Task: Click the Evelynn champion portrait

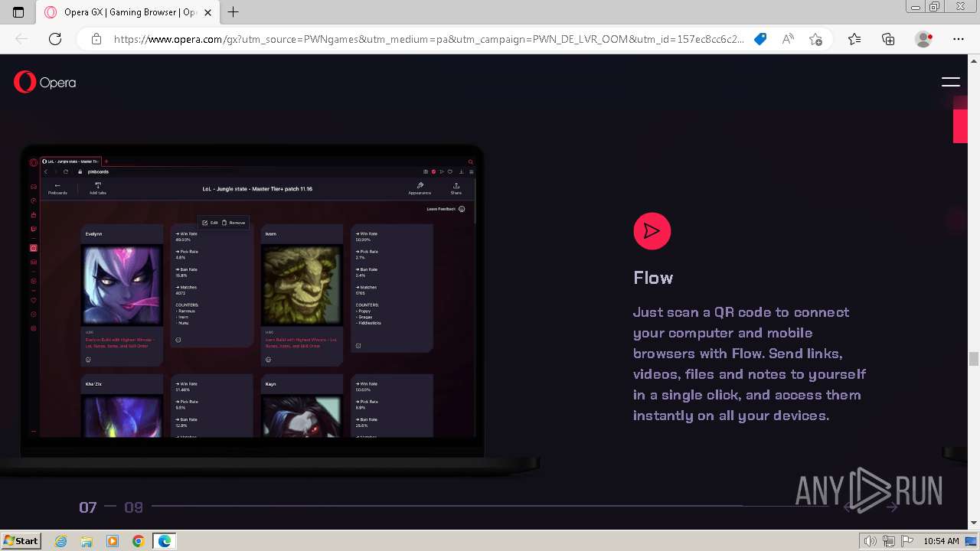Action: pyautogui.click(x=122, y=285)
